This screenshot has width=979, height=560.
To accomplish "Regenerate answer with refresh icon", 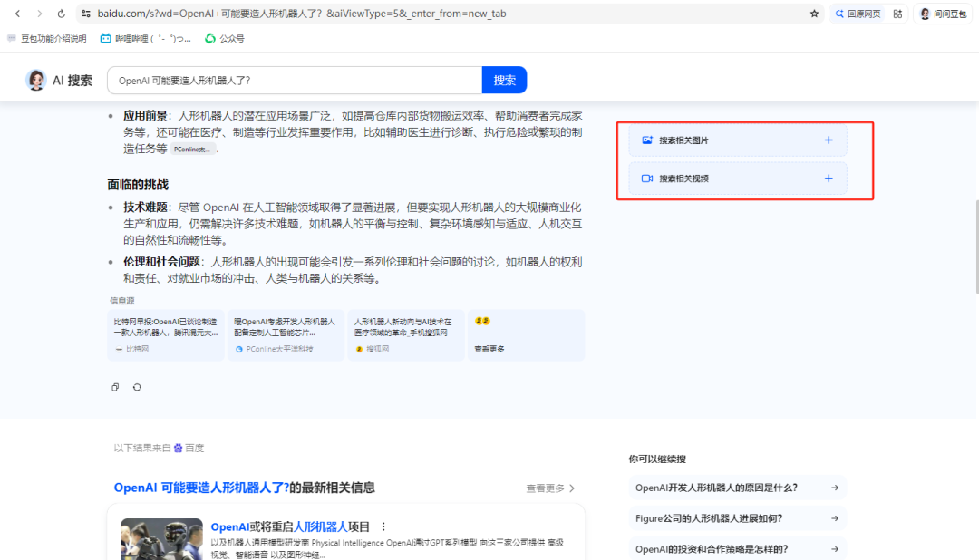I will coord(138,387).
